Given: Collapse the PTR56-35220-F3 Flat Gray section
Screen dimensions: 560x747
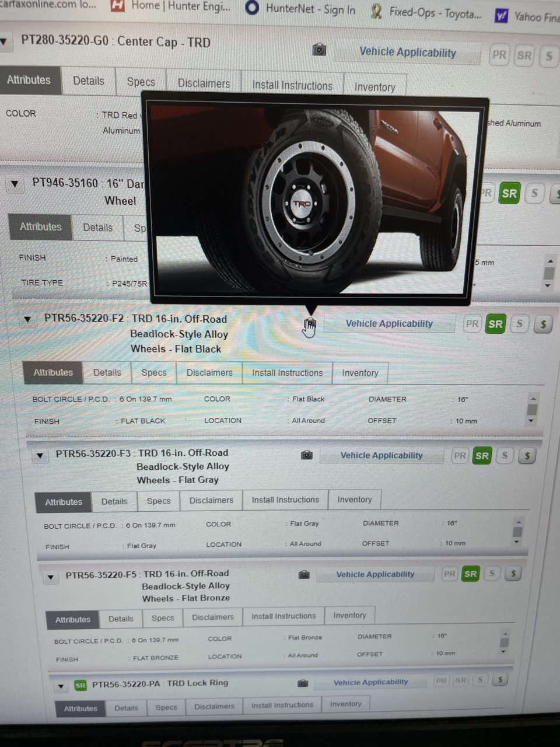Looking at the screenshot, I should 40,456.
